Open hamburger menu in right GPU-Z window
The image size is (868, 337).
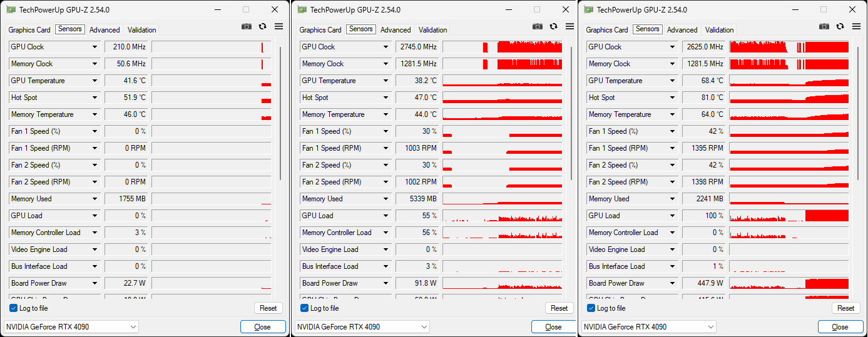[x=856, y=26]
